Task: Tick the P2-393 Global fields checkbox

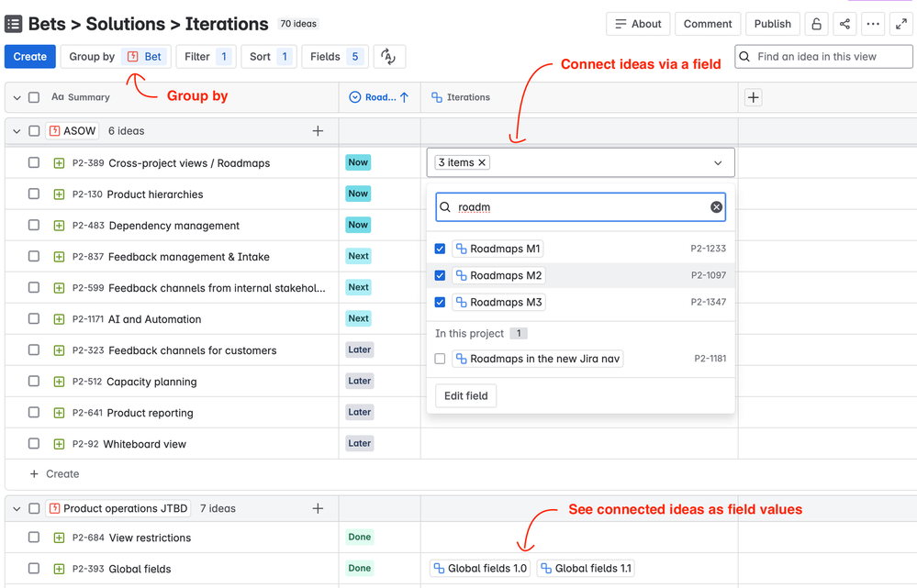Action: tap(34, 568)
